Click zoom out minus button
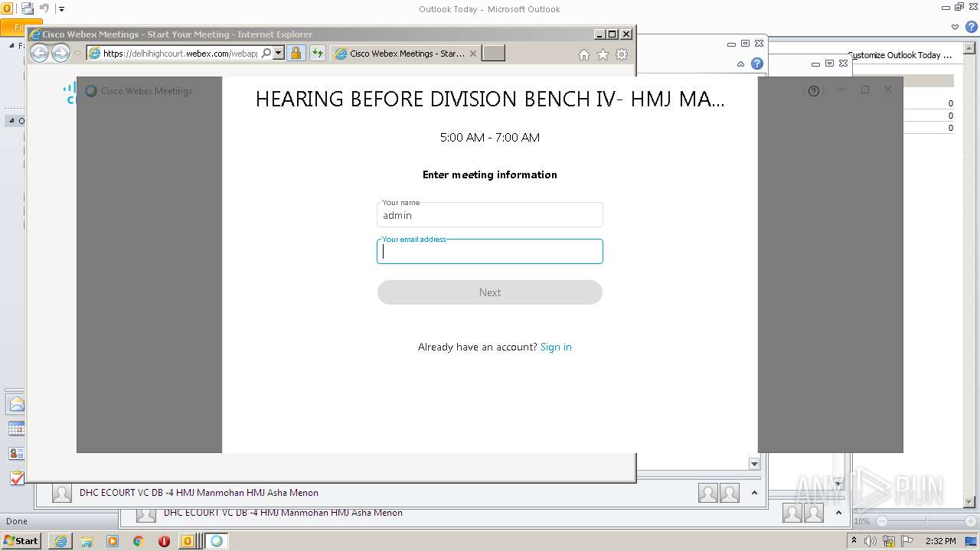 [x=881, y=521]
